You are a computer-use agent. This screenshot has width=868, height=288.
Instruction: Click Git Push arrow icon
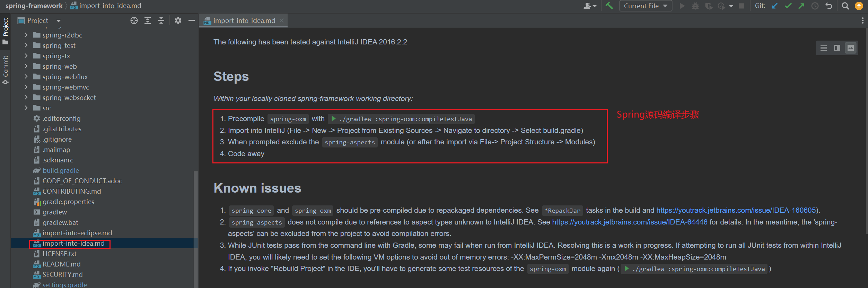[x=801, y=6]
